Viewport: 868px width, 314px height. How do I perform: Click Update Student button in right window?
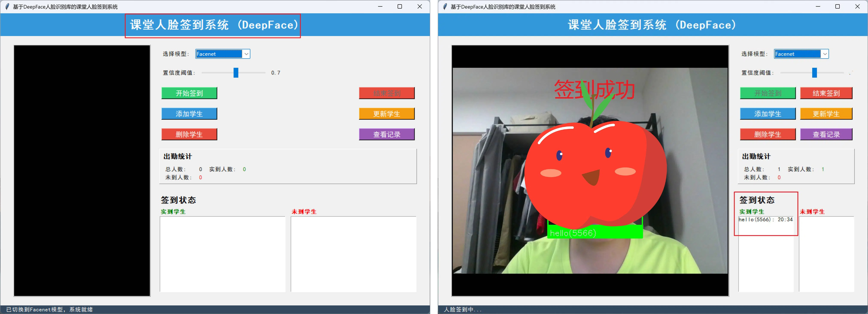tap(826, 114)
